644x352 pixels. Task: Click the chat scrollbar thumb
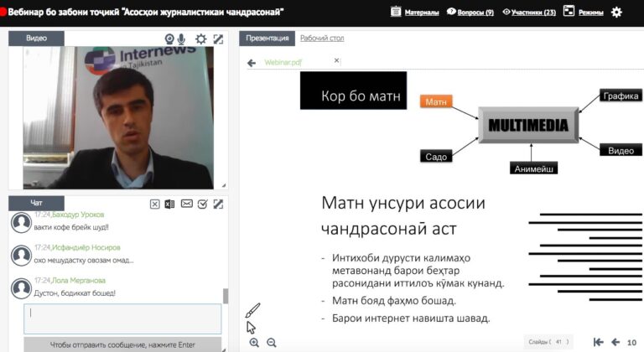tap(225, 296)
